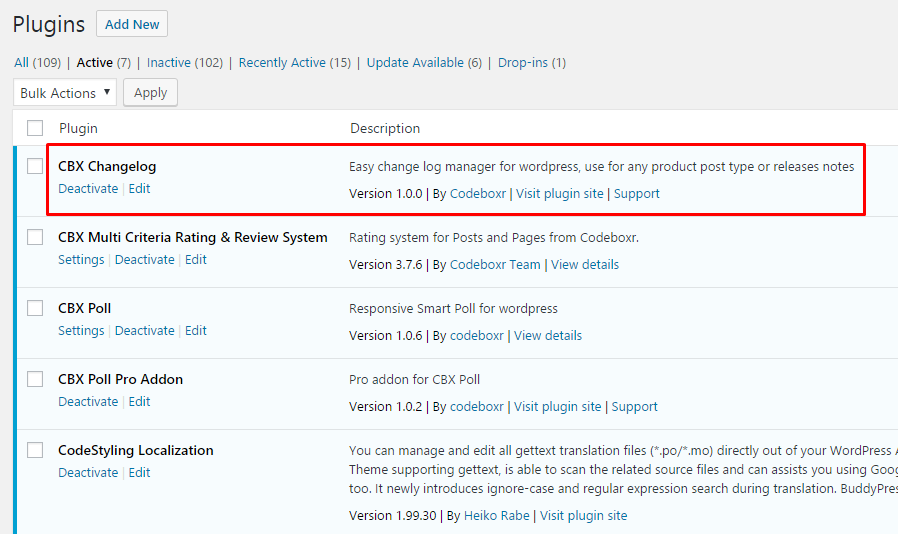Viewport: 898px width, 534px height.
Task: Tick the CBX Changelog plugin checkbox
Action: point(35,166)
